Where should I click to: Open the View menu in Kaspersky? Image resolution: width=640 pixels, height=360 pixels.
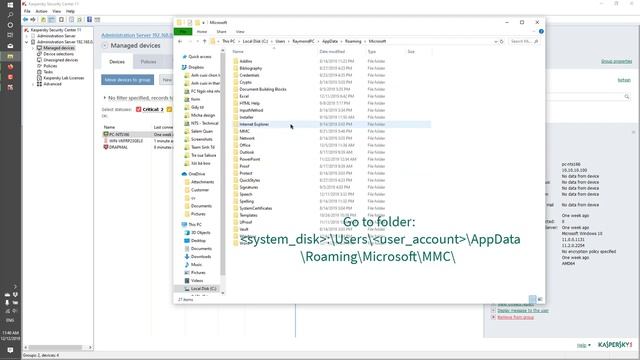point(57,11)
